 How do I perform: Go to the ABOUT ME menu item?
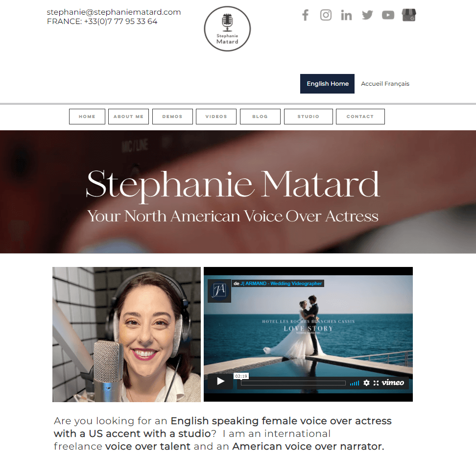pyautogui.click(x=128, y=117)
